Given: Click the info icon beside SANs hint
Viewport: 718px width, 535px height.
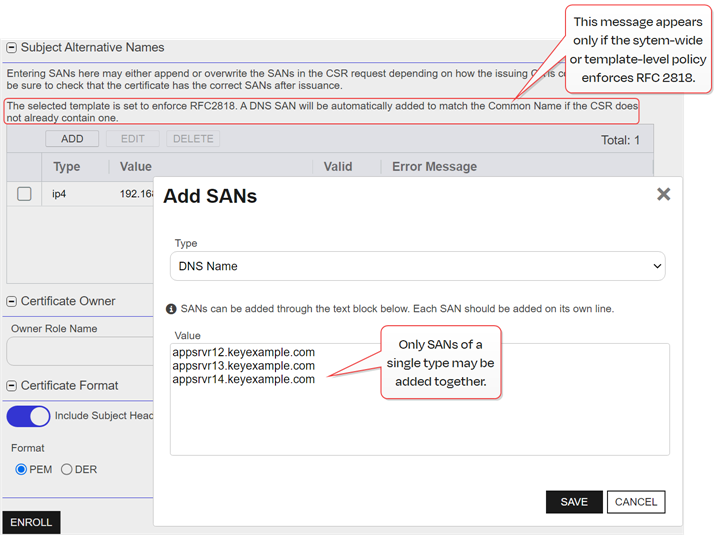Looking at the screenshot, I should click(171, 309).
